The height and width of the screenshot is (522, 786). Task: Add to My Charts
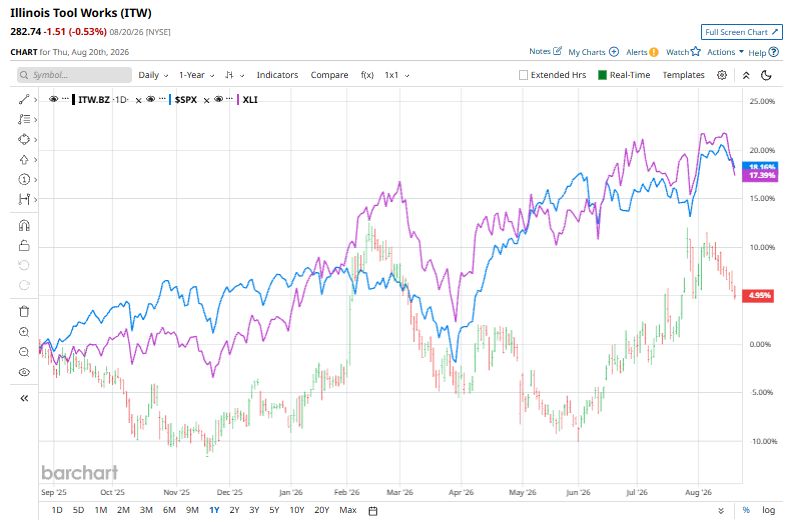pyautogui.click(x=594, y=52)
